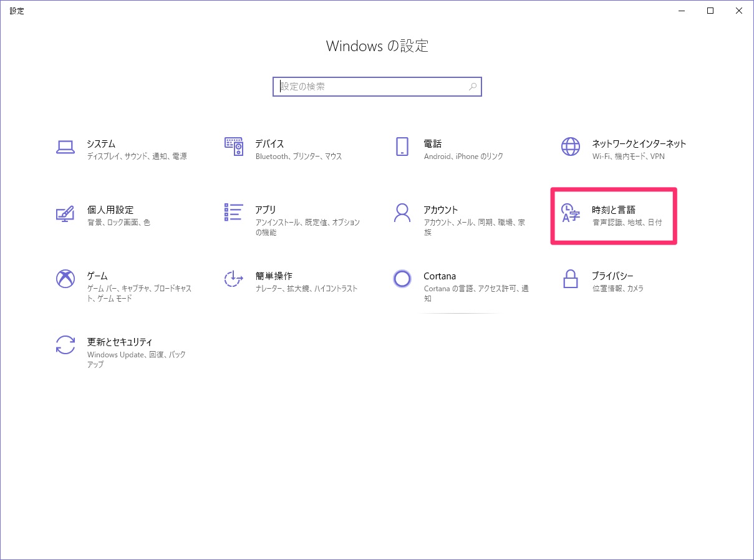Select the アプリ heading text
The width and height of the screenshot is (754, 560).
coord(266,210)
